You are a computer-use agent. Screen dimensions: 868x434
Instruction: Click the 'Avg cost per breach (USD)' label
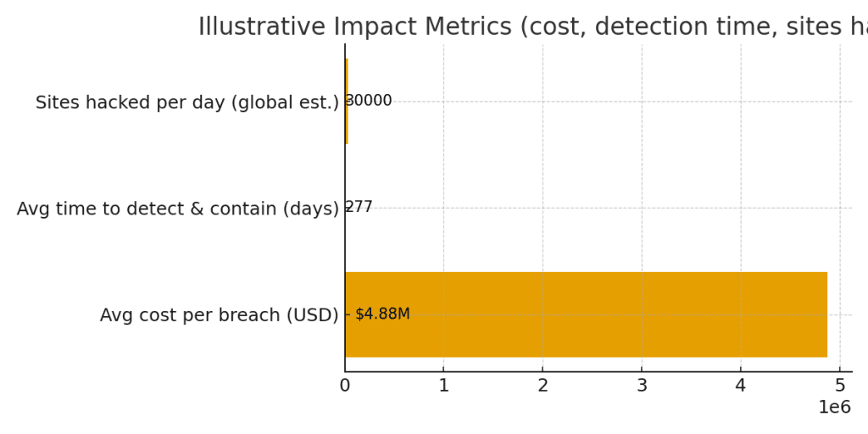point(219,315)
